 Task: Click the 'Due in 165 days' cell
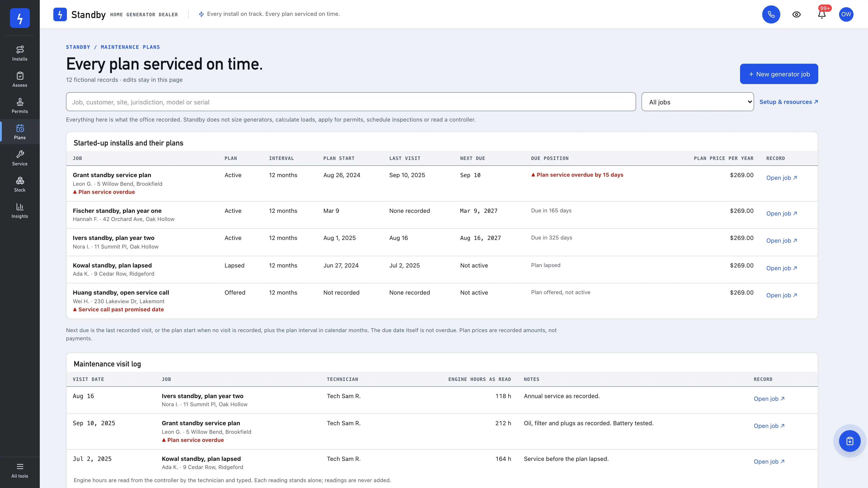point(551,211)
